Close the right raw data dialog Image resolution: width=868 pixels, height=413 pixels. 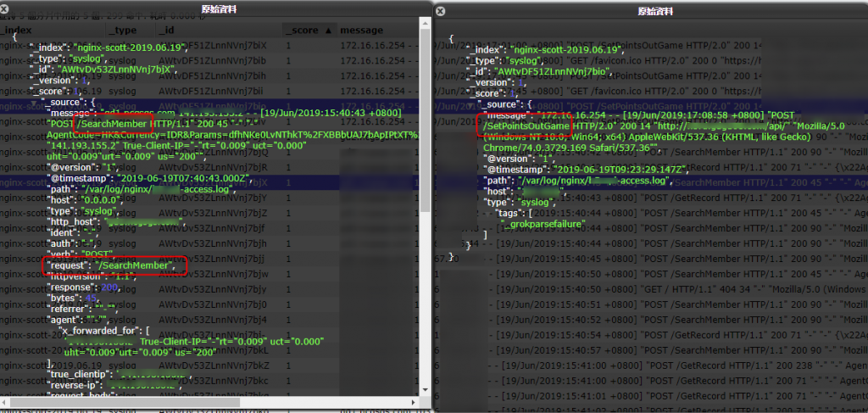439,10
